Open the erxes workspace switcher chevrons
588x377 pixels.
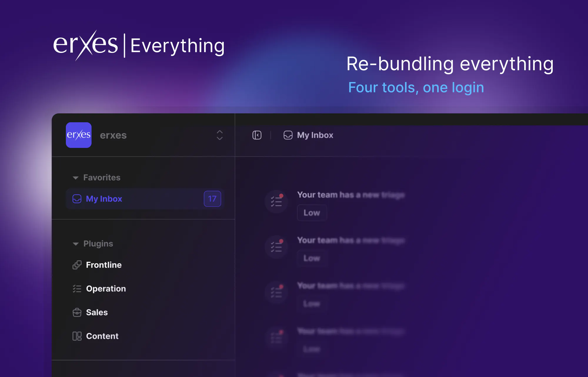coord(220,135)
